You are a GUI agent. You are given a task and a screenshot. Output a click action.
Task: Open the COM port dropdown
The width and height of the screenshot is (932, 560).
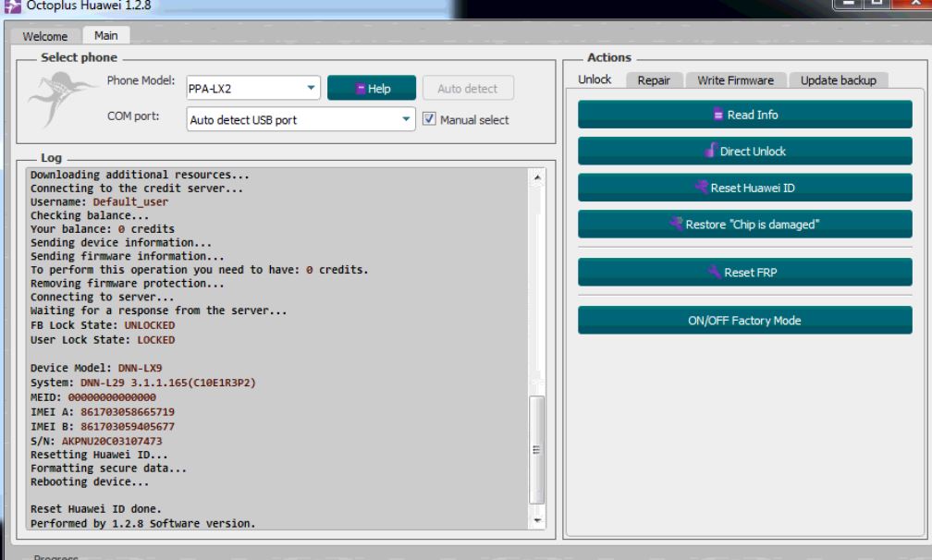click(300, 119)
